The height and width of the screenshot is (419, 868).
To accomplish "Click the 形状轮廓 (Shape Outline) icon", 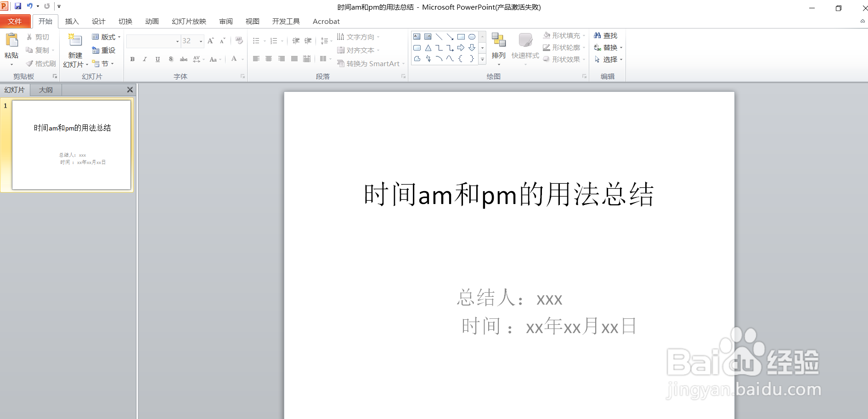I will pos(564,47).
